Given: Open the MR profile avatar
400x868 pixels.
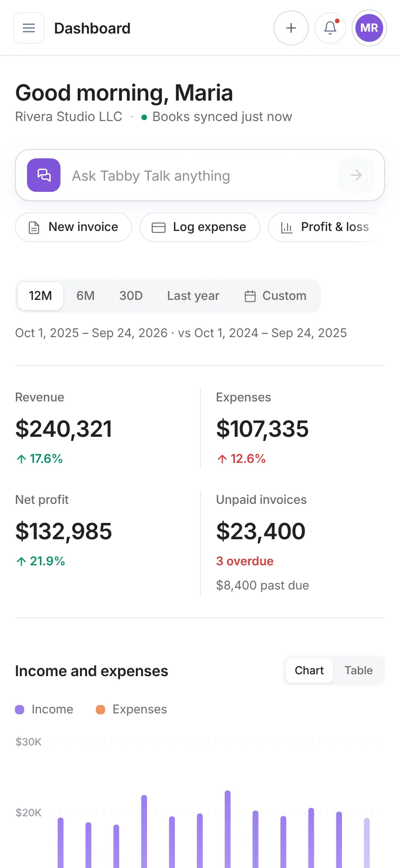Looking at the screenshot, I should pyautogui.click(x=369, y=28).
